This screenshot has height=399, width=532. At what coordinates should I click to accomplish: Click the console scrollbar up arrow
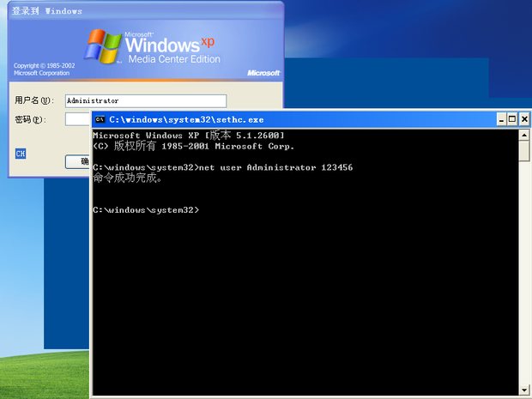pos(524,136)
